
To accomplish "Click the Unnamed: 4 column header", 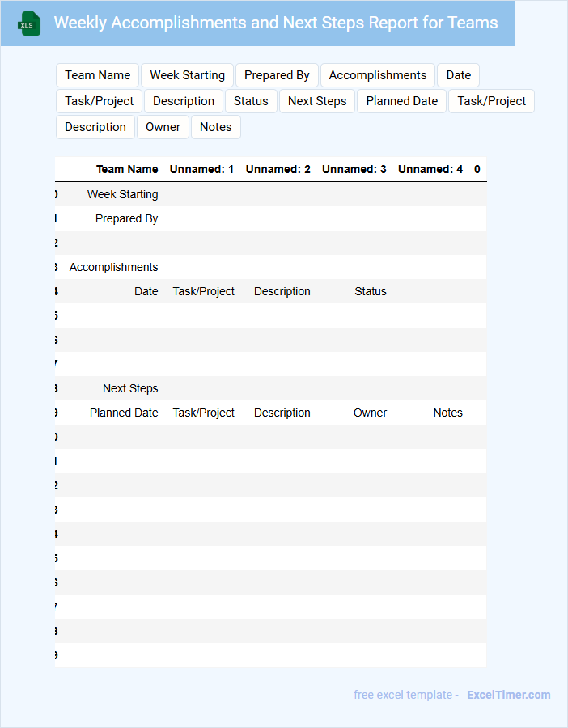I will tap(430, 170).
